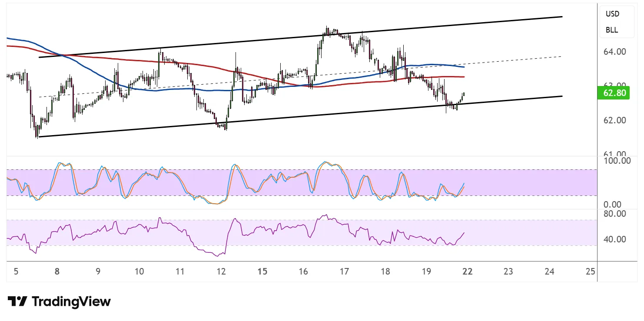Click date label 25 on time axis

pyautogui.click(x=590, y=272)
